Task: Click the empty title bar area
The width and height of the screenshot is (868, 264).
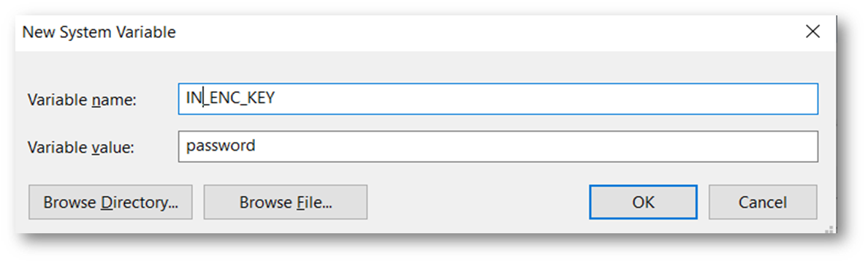Action: (487, 32)
